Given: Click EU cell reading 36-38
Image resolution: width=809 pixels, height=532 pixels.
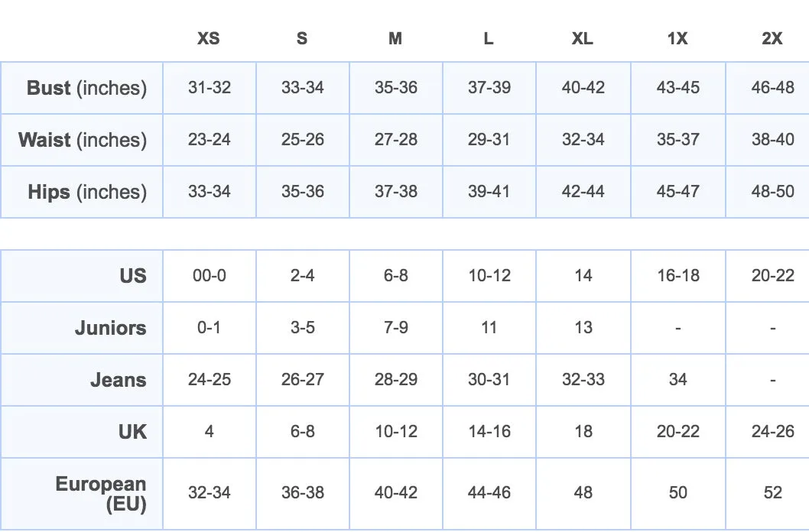Looking at the screenshot, I should click(x=302, y=493).
